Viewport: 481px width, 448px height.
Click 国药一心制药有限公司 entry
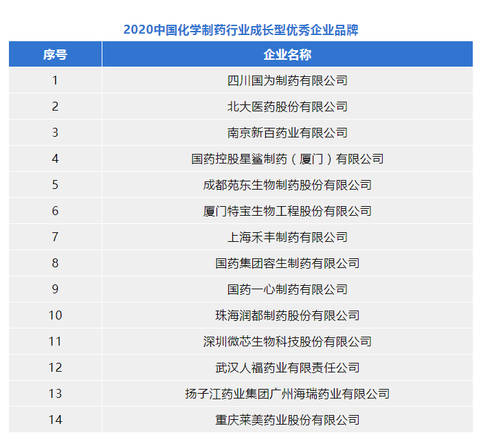point(287,289)
